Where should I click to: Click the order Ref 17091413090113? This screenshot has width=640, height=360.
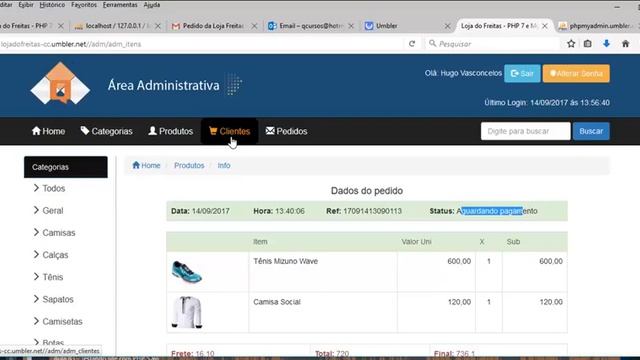pos(372,211)
